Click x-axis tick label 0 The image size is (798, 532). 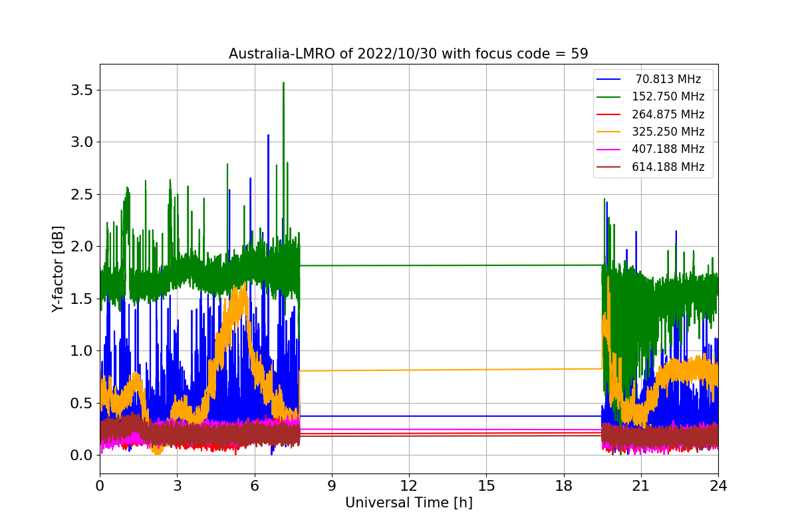[x=100, y=485]
